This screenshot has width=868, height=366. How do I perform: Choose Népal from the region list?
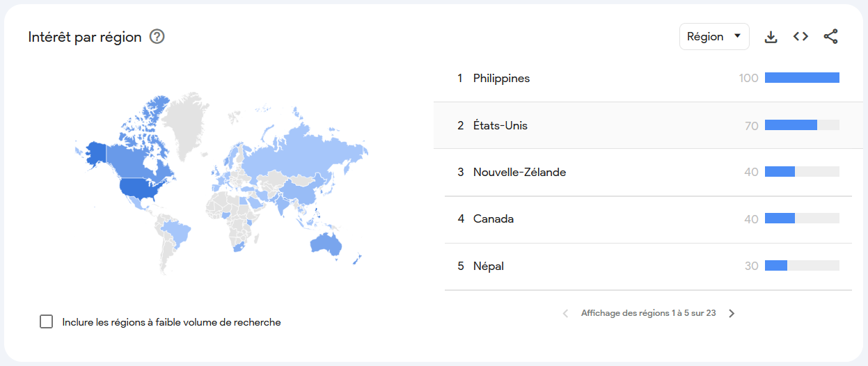pyautogui.click(x=489, y=266)
